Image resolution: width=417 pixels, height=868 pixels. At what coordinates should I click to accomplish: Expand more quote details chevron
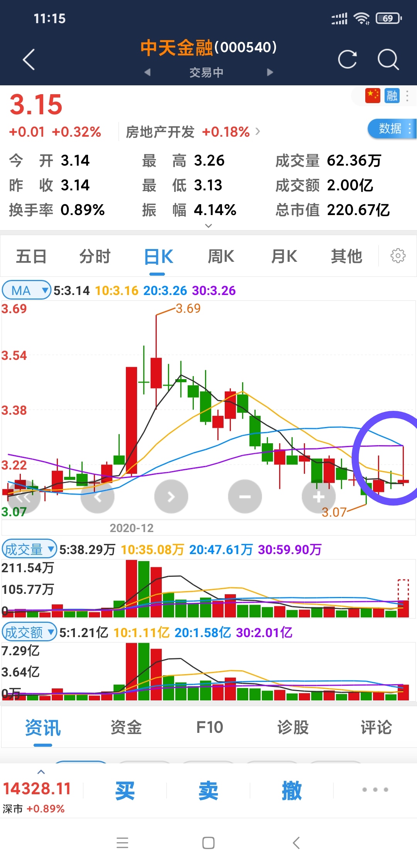[208, 225]
